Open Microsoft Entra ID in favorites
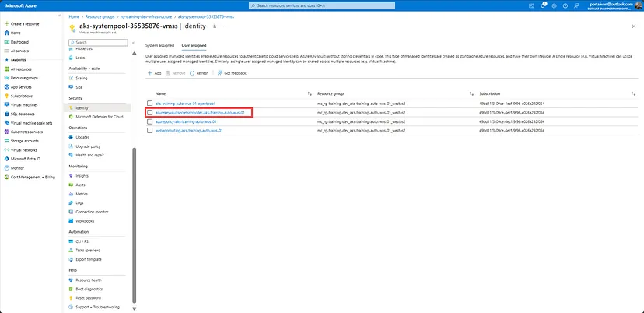 [x=26, y=159]
